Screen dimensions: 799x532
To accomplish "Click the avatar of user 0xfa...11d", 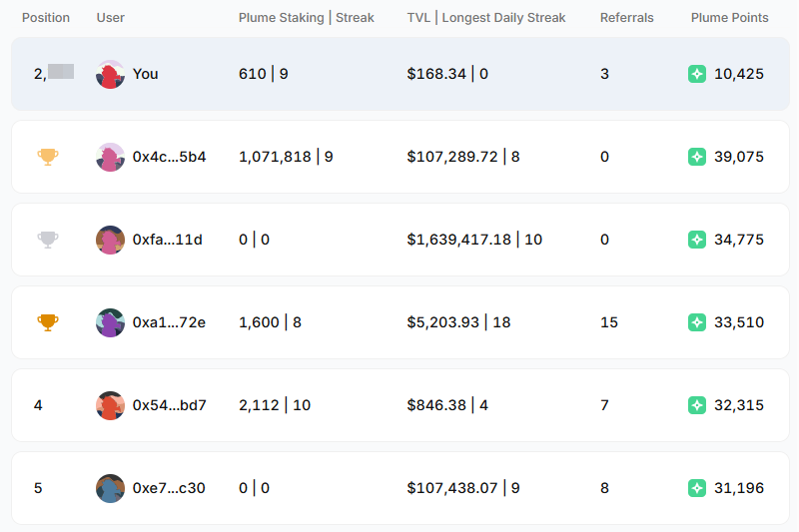I will pyautogui.click(x=110, y=240).
